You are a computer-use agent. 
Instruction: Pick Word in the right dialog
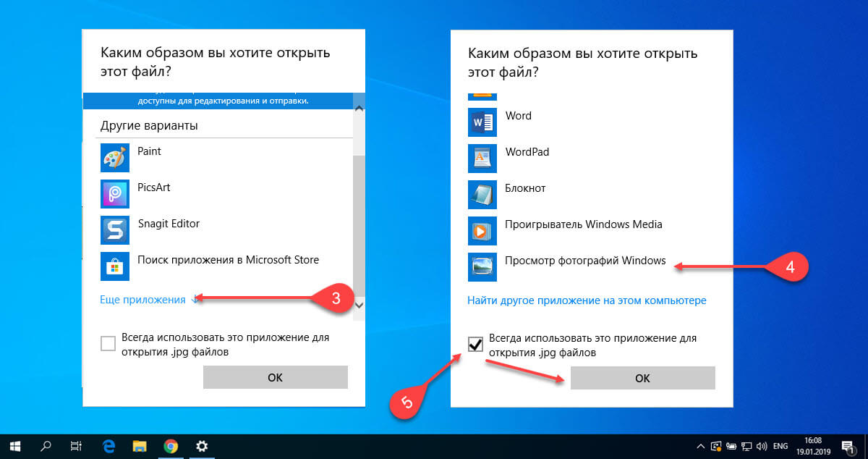pyautogui.click(x=518, y=117)
